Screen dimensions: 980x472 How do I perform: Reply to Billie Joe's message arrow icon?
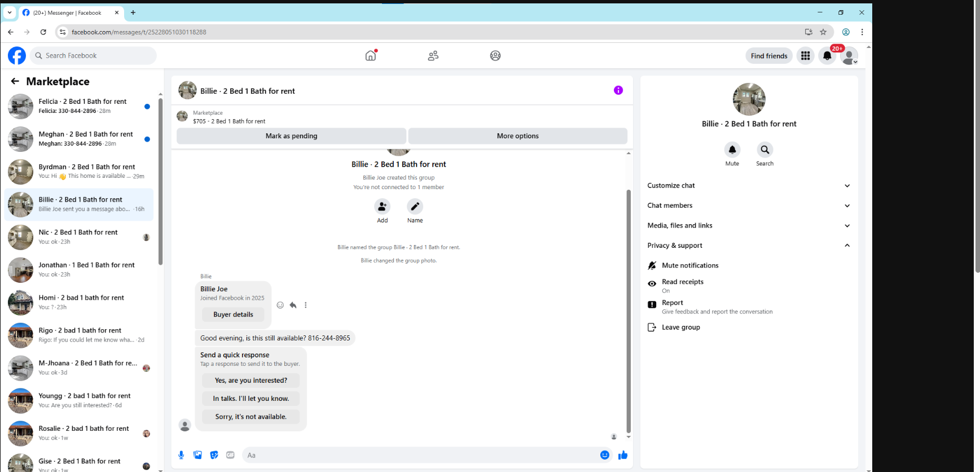pos(293,305)
